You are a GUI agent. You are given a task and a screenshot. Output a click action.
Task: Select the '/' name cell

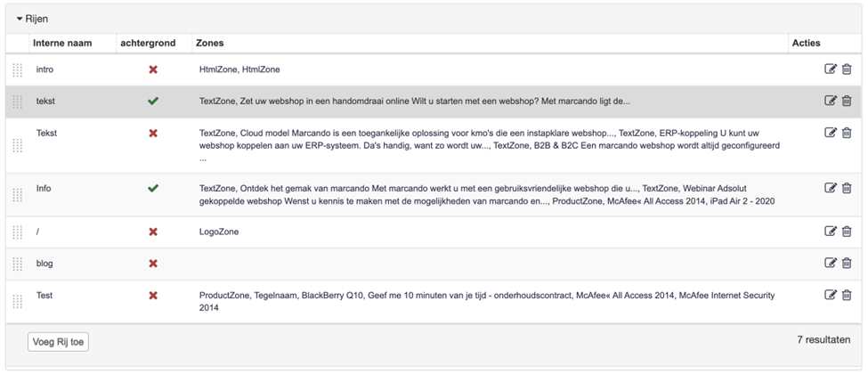[x=37, y=232]
